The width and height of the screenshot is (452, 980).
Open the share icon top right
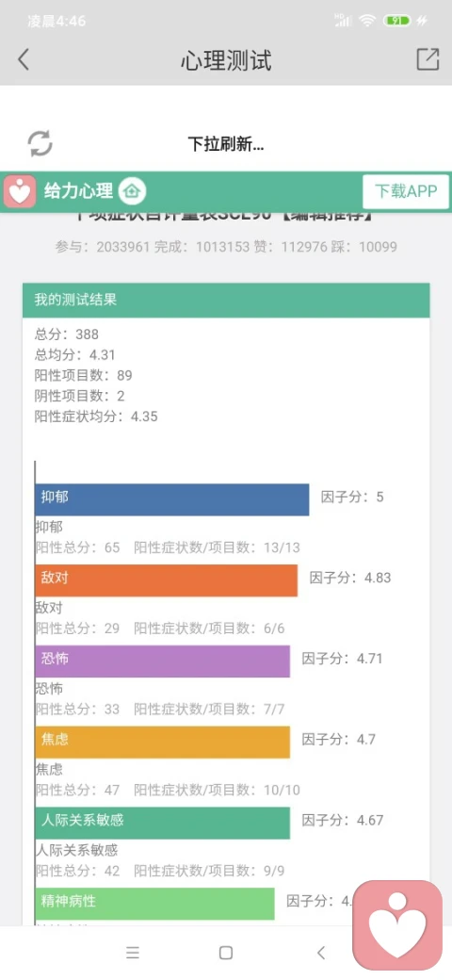click(x=428, y=59)
